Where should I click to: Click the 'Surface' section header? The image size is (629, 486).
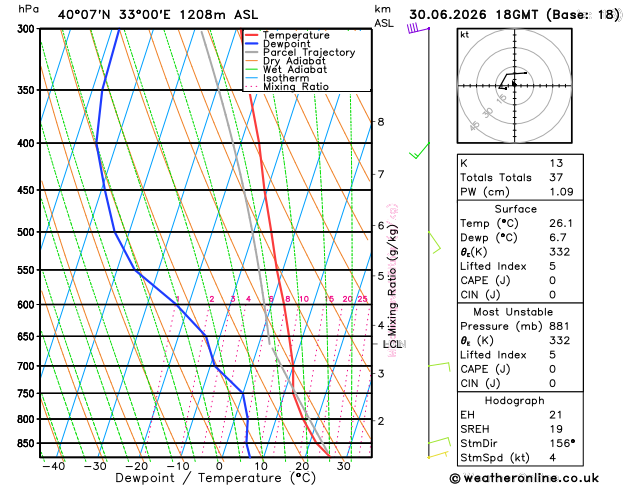point(515,209)
